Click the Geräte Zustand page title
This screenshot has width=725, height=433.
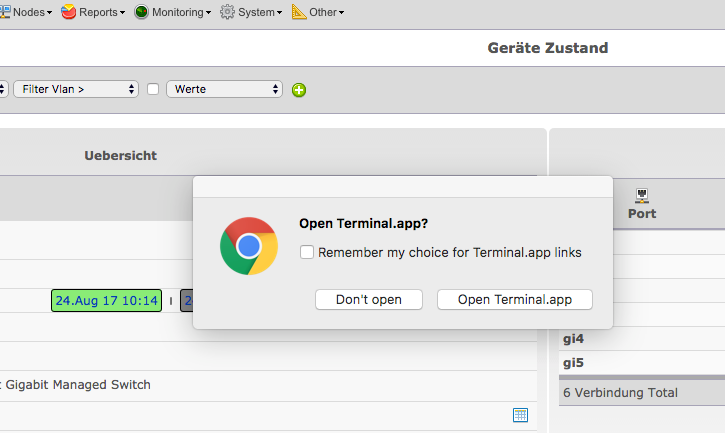click(x=548, y=48)
